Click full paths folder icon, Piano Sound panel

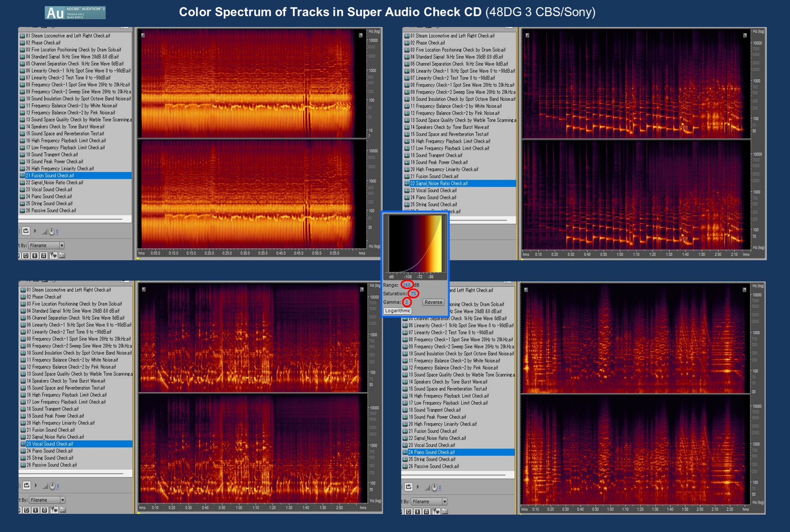click(x=445, y=511)
